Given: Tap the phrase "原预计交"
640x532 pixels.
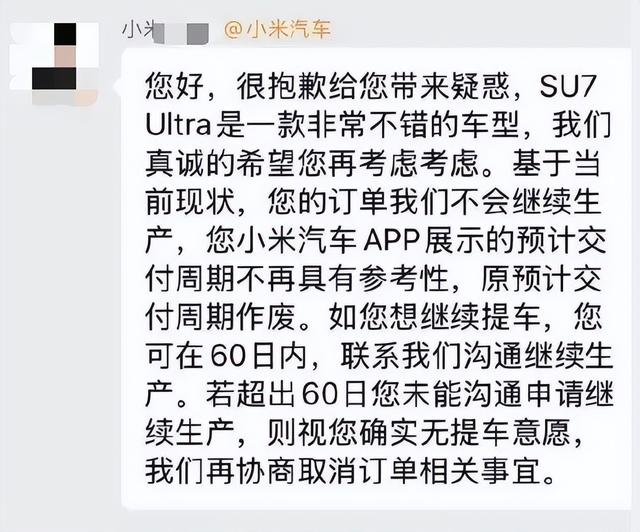Looking at the screenshot, I should click(x=542, y=279).
